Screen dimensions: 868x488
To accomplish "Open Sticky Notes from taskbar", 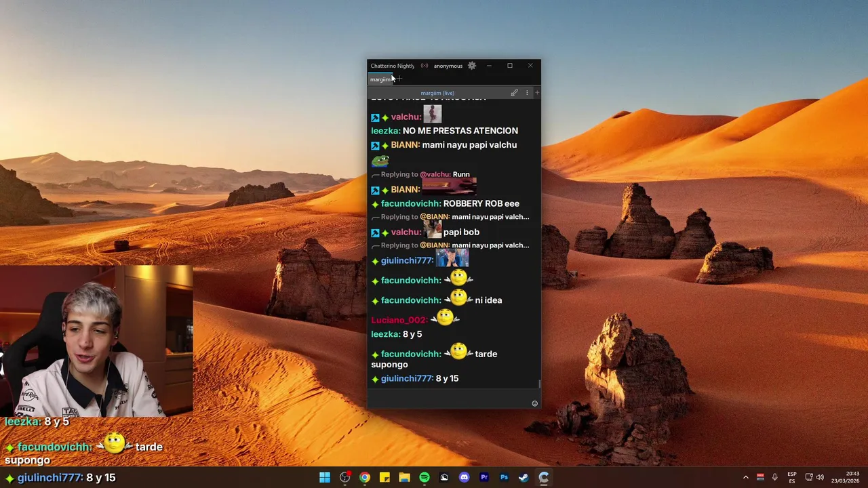I will [x=384, y=477].
